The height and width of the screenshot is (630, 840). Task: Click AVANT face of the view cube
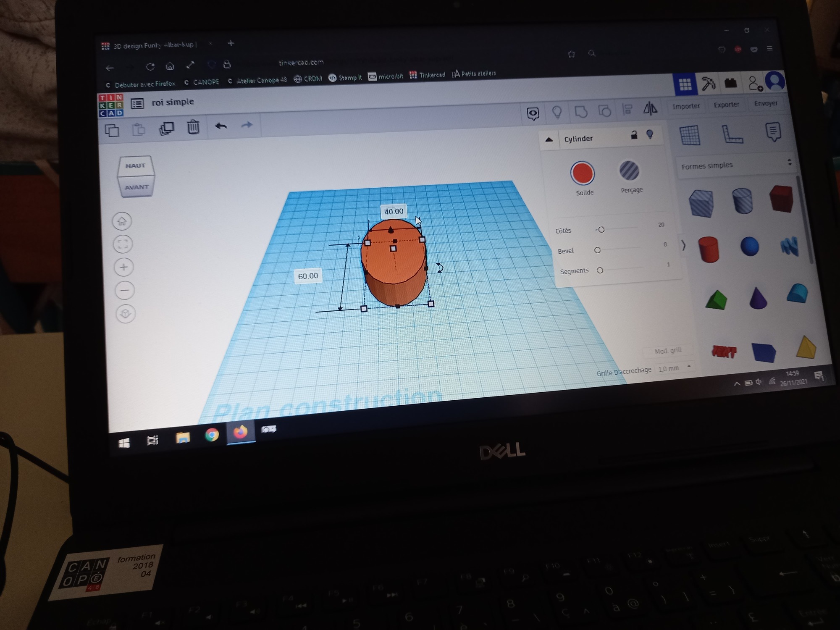137,187
